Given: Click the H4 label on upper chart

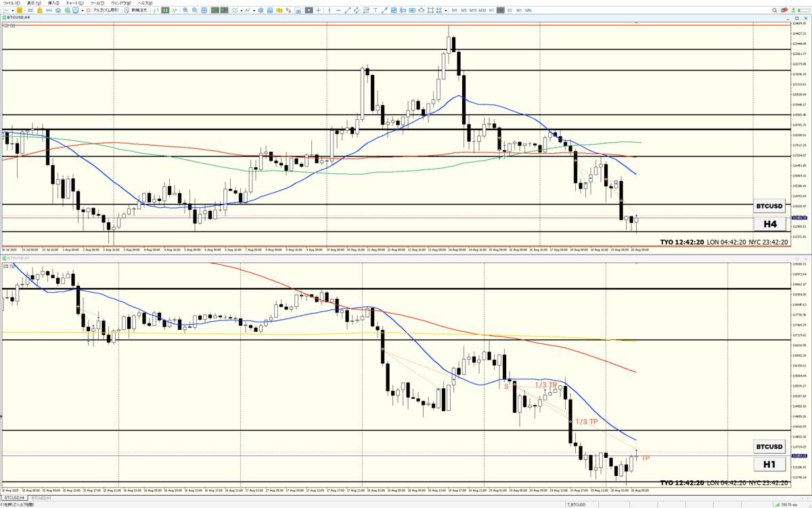Looking at the screenshot, I should (769, 224).
